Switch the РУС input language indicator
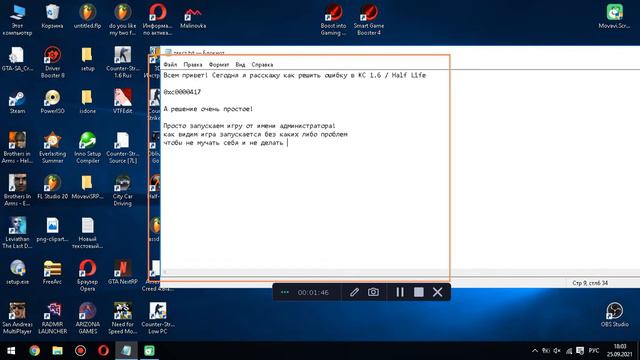The height and width of the screenshot is (360, 640). click(x=594, y=351)
